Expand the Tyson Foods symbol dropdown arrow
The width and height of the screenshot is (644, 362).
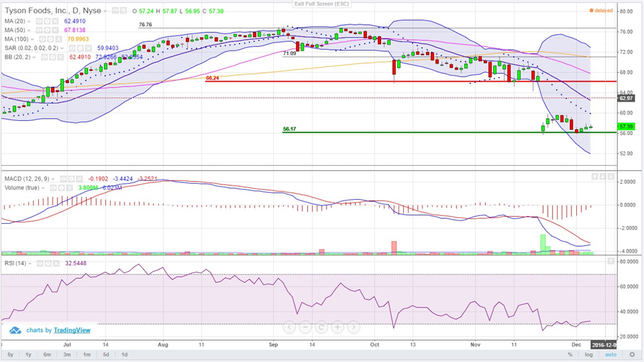(x=104, y=11)
